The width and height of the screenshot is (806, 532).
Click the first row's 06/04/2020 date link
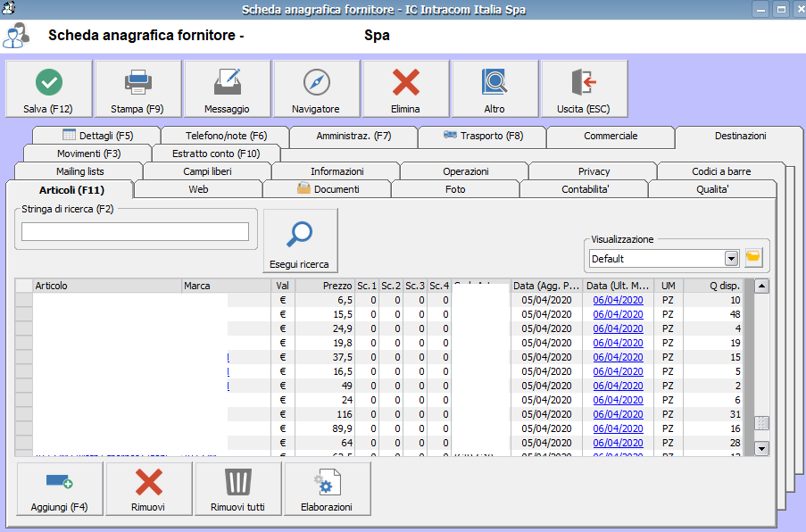(618, 301)
